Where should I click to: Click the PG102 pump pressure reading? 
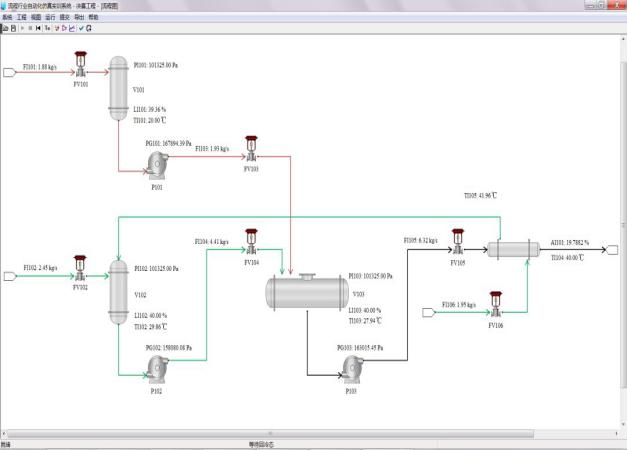pyautogui.click(x=169, y=348)
